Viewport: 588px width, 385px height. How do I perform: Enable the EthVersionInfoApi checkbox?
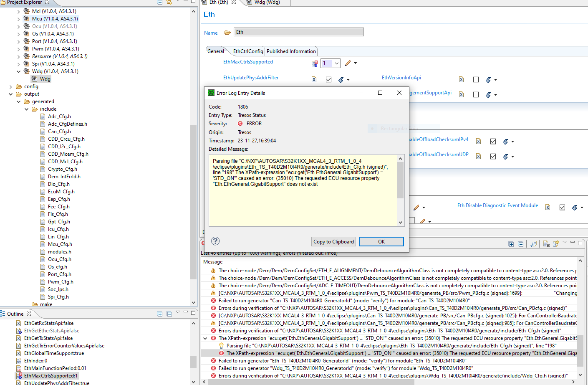[476, 79]
